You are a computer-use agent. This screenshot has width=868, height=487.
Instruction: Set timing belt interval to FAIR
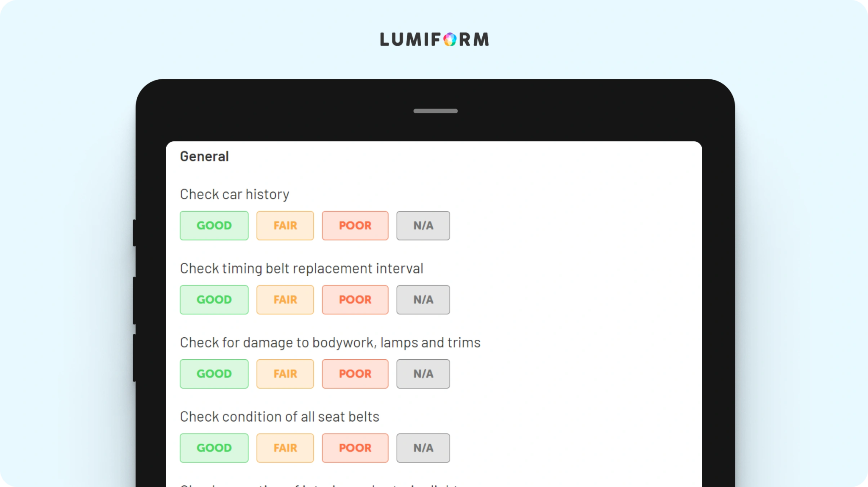[x=285, y=300]
